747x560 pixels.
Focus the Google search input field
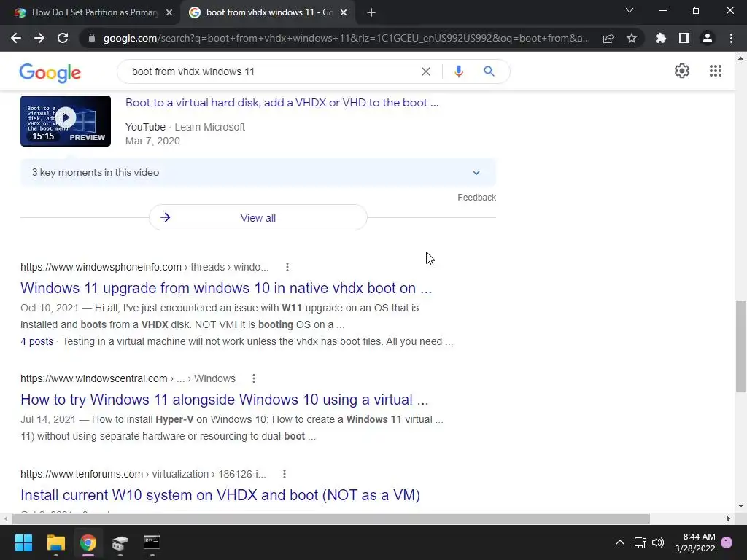[x=271, y=71]
